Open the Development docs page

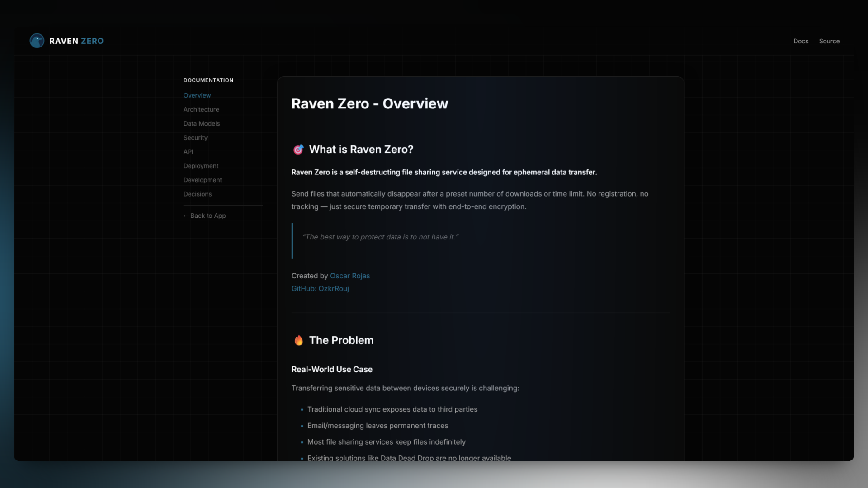[x=203, y=180]
